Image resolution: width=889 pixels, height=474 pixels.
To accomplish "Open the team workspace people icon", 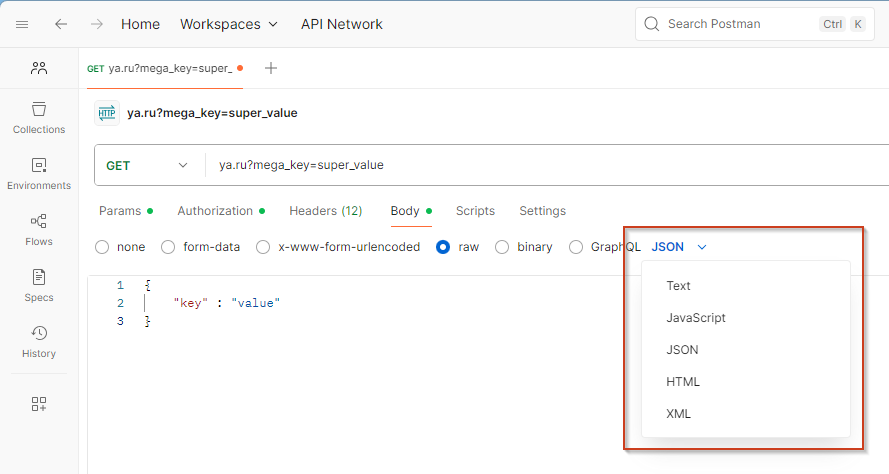I will click(x=39, y=69).
